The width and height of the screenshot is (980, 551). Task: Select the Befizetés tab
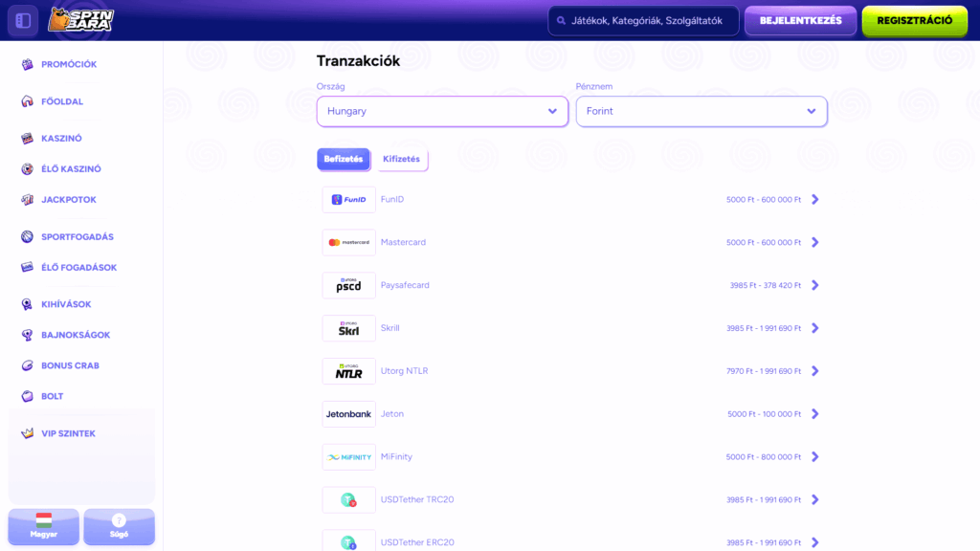pyautogui.click(x=343, y=160)
